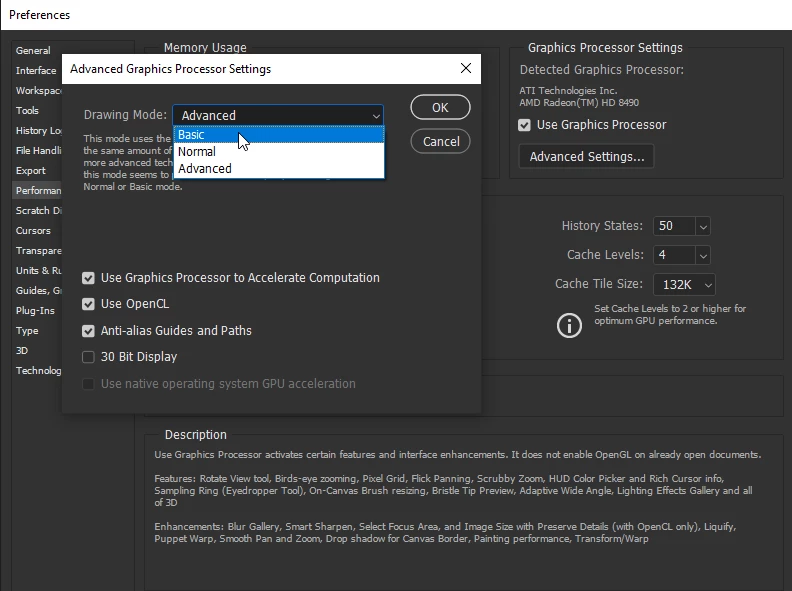Switch to the Tools preferences category

(x=27, y=111)
